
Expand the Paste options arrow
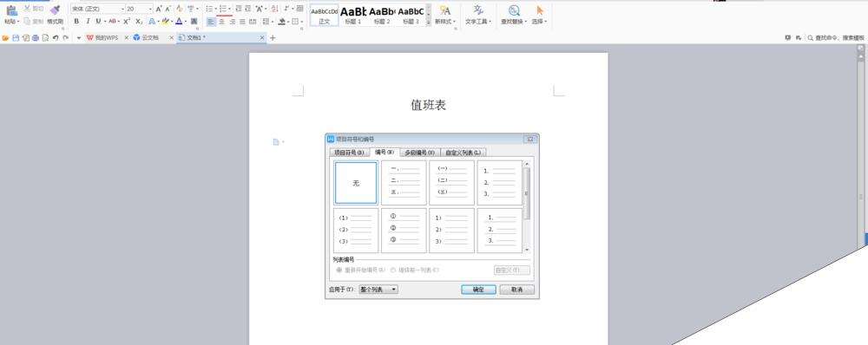click(17, 22)
